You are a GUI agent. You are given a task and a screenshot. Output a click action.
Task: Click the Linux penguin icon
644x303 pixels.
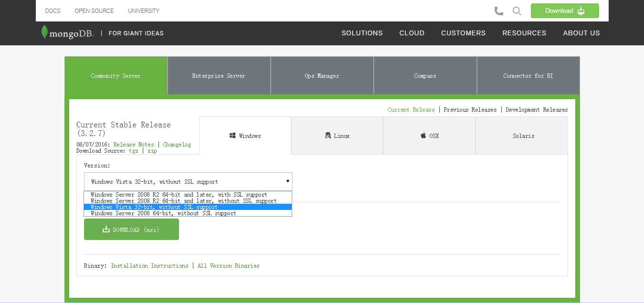click(328, 136)
